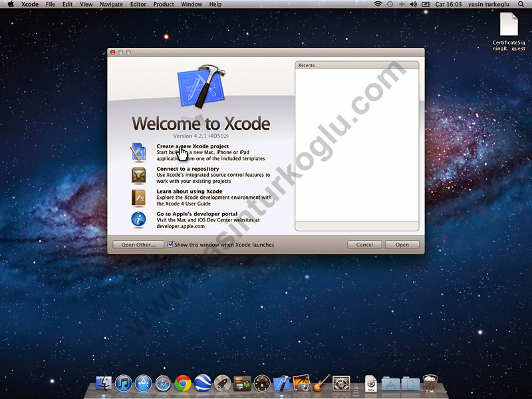Click the blue info icon for developer portal
532x399 pixels.
point(138,219)
